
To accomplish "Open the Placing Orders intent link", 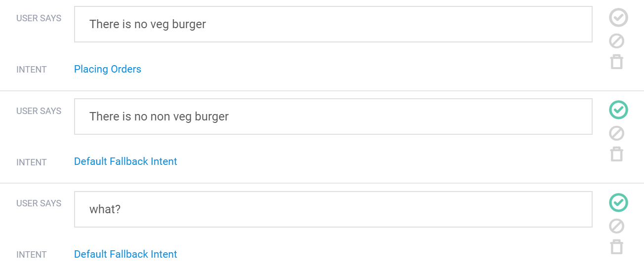I will point(108,69).
